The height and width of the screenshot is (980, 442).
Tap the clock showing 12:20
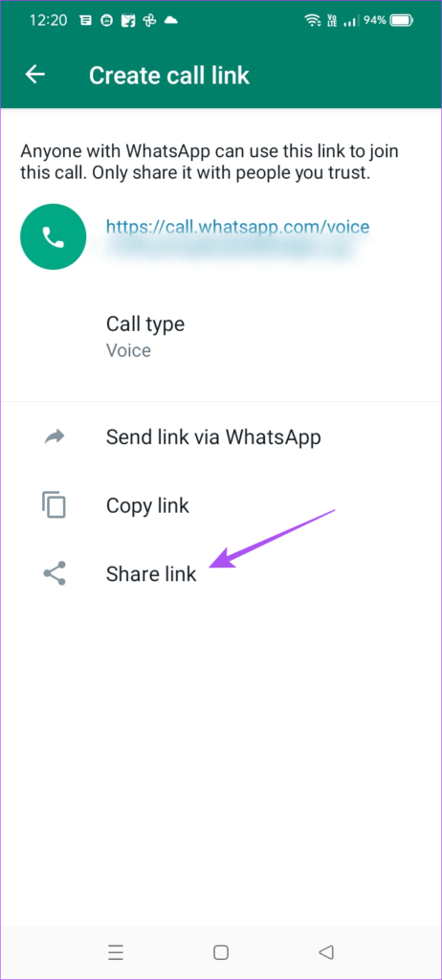pyautogui.click(x=48, y=20)
